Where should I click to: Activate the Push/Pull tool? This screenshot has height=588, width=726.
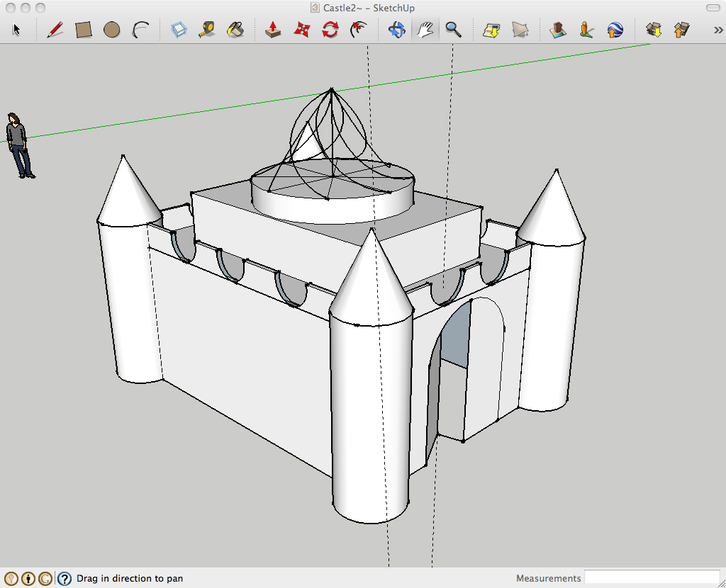[273, 30]
